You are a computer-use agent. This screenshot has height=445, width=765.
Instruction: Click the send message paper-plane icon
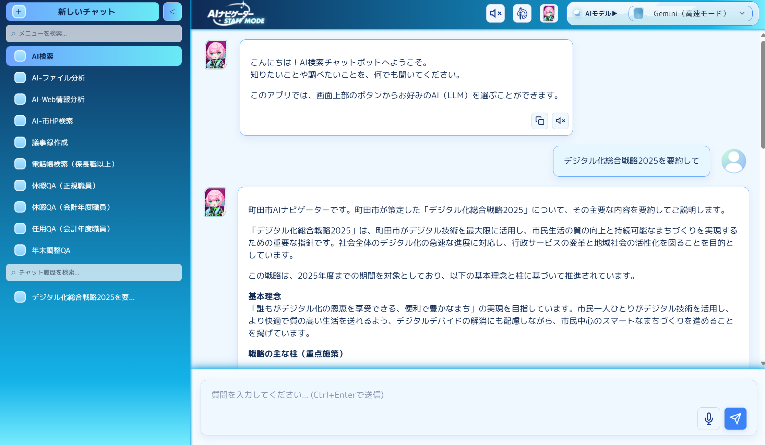click(735, 419)
